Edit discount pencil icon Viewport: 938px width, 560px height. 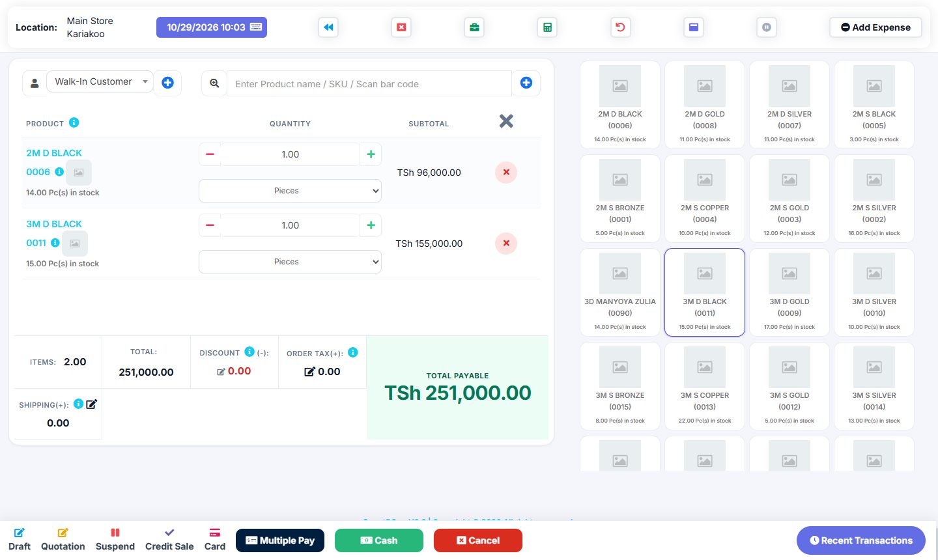click(221, 372)
